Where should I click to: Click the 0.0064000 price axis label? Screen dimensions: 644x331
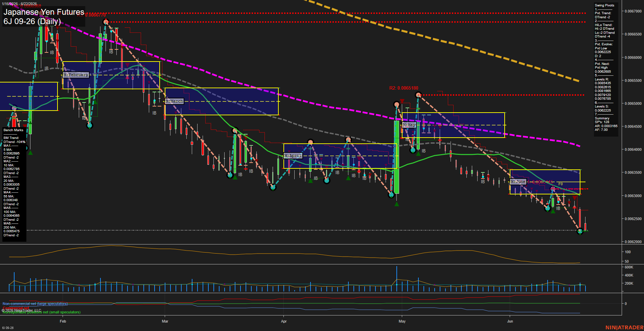[633, 149]
